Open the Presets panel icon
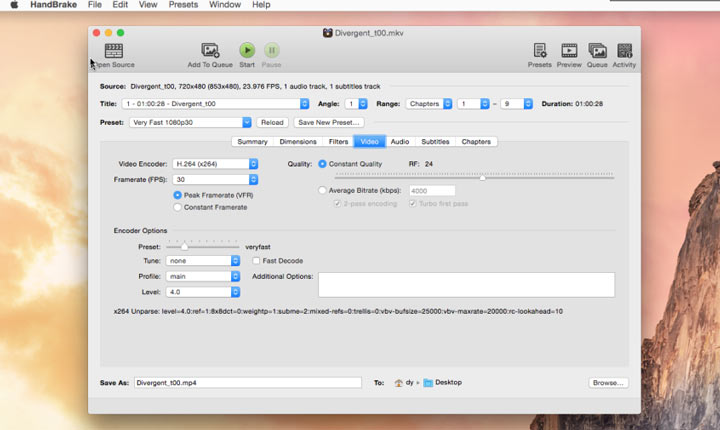The width and height of the screenshot is (720, 430). click(x=540, y=51)
